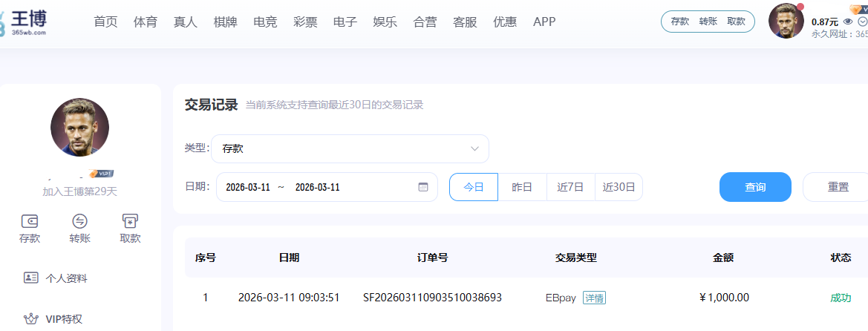Click the chevron in the 类型 select box
The height and width of the screenshot is (331, 868).
coord(475,148)
